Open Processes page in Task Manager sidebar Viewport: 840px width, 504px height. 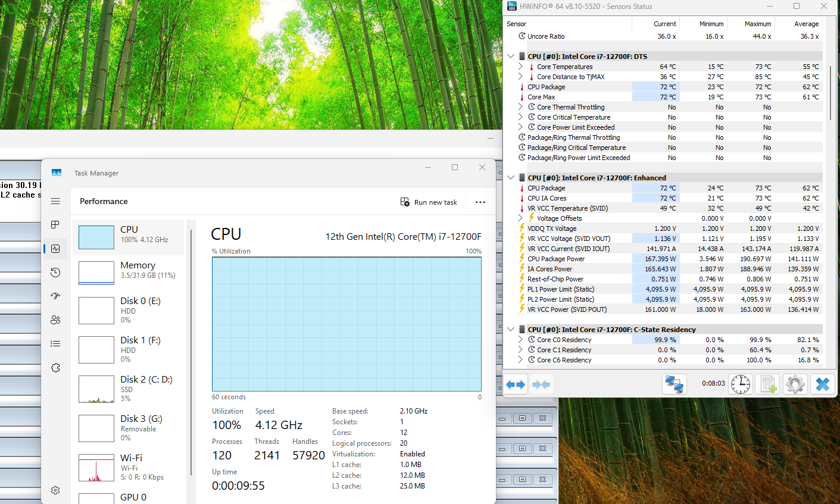(55, 225)
